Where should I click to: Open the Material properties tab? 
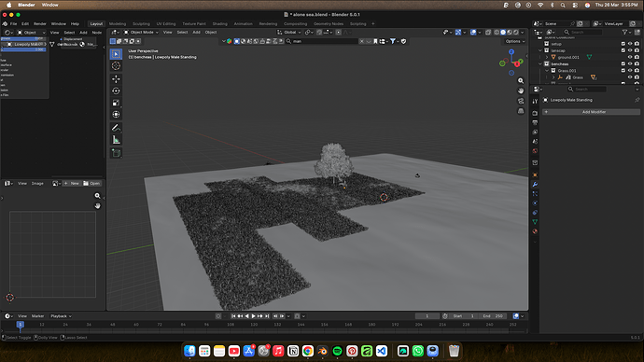pyautogui.click(x=535, y=231)
